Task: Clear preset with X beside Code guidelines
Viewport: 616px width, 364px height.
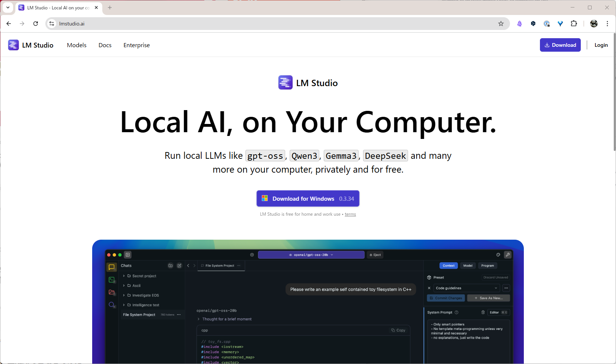Action: click(x=429, y=288)
